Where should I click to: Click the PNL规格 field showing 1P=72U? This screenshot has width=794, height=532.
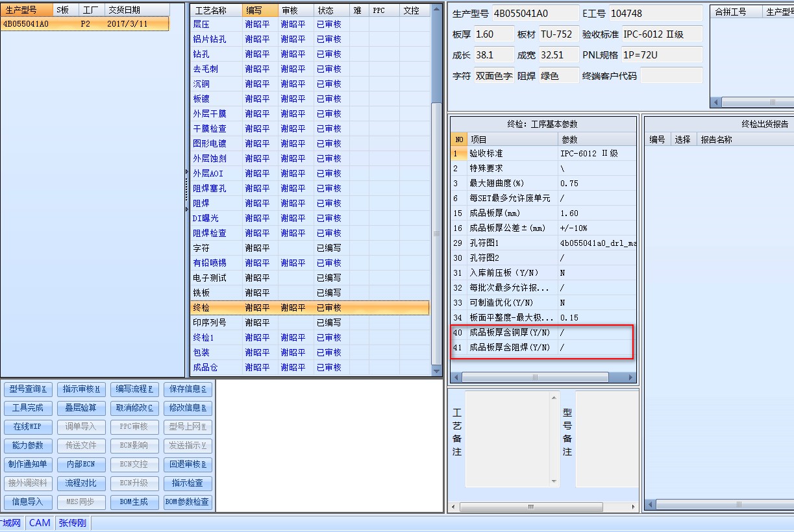pyautogui.click(x=662, y=55)
